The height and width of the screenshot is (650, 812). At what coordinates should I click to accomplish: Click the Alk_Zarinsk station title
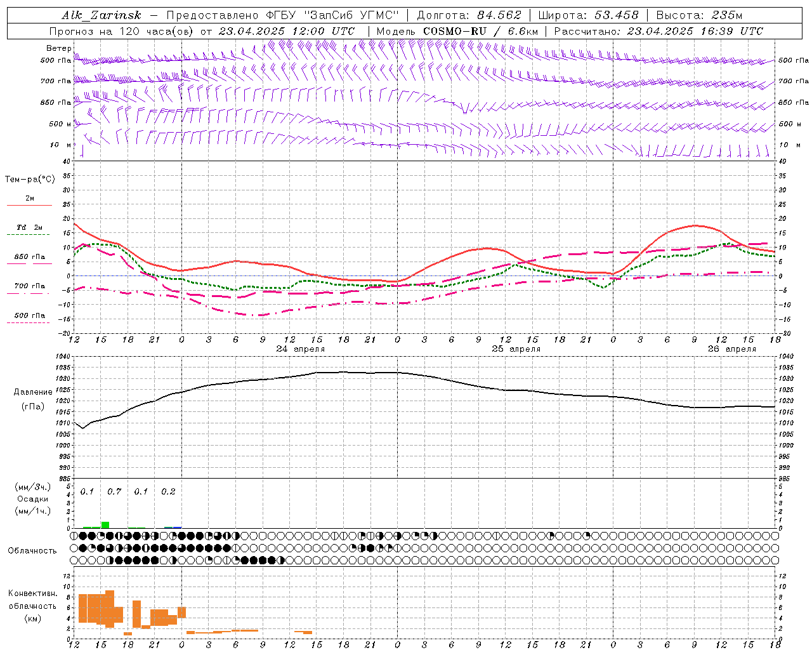point(101,15)
